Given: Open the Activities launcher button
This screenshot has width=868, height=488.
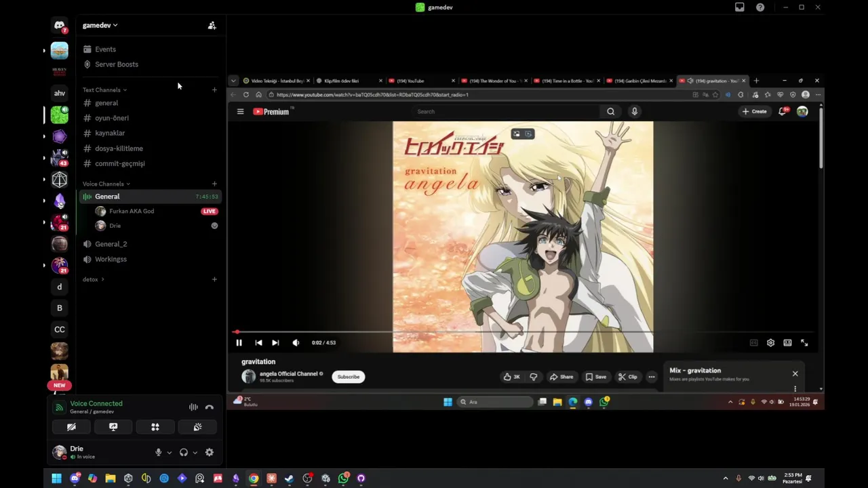Looking at the screenshot, I should click(x=155, y=427).
